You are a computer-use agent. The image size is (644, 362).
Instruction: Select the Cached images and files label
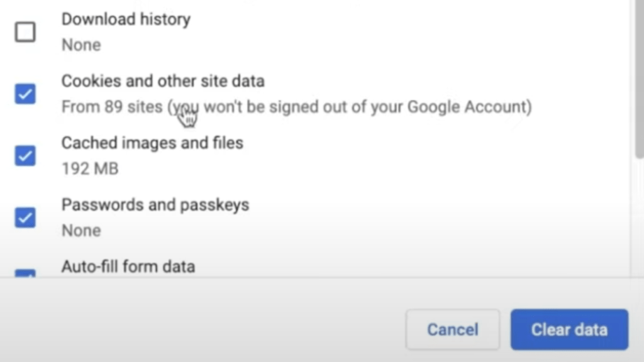tap(152, 143)
